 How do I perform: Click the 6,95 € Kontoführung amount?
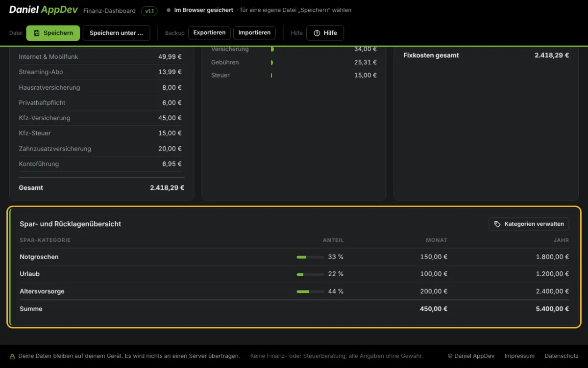click(172, 164)
